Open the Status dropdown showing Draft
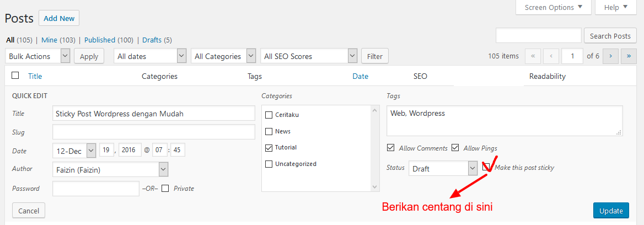Screen dimensions: 644x225 coord(443,168)
